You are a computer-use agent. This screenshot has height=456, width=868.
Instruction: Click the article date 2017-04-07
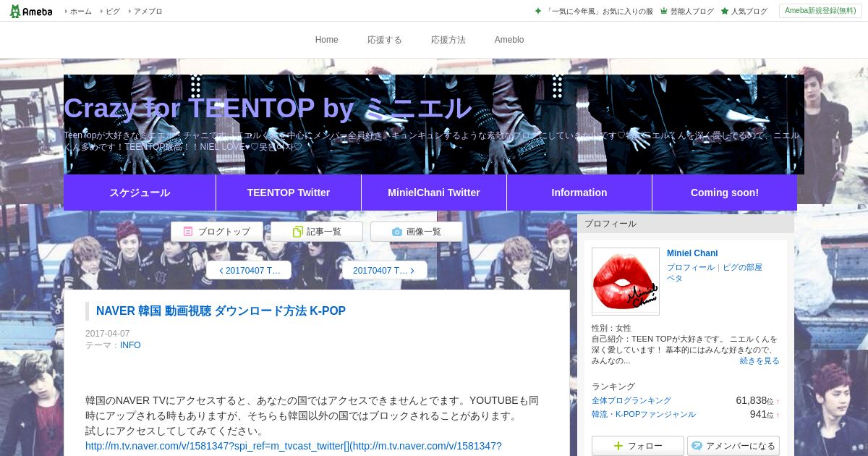click(107, 334)
